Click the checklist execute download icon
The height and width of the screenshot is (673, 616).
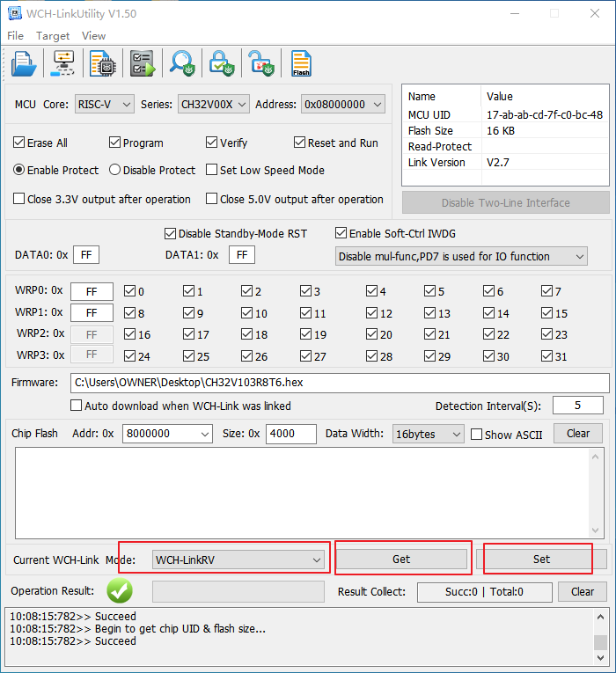tap(143, 63)
